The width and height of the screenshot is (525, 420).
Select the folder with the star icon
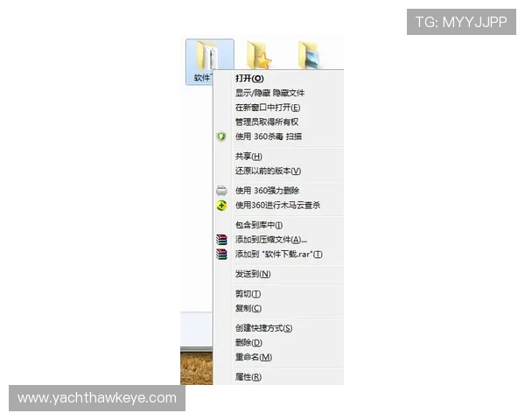tap(258, 55)
